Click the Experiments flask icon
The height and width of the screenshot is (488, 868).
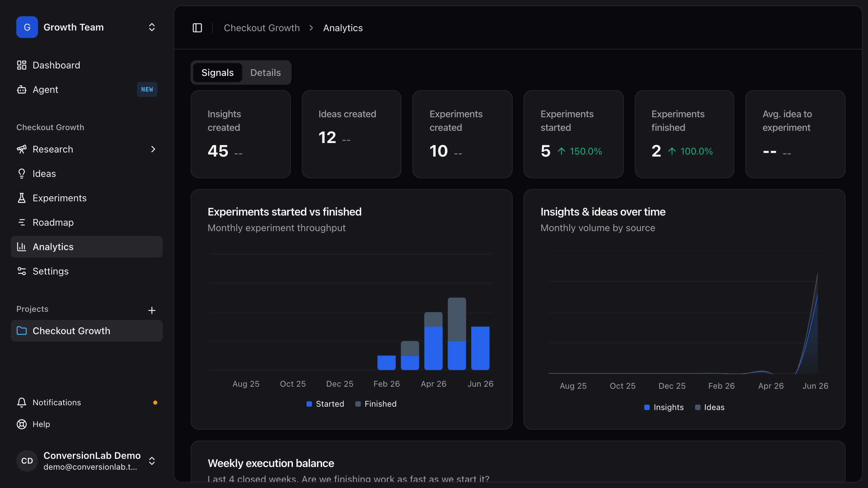pyautogui.click(x=22, y=198)
